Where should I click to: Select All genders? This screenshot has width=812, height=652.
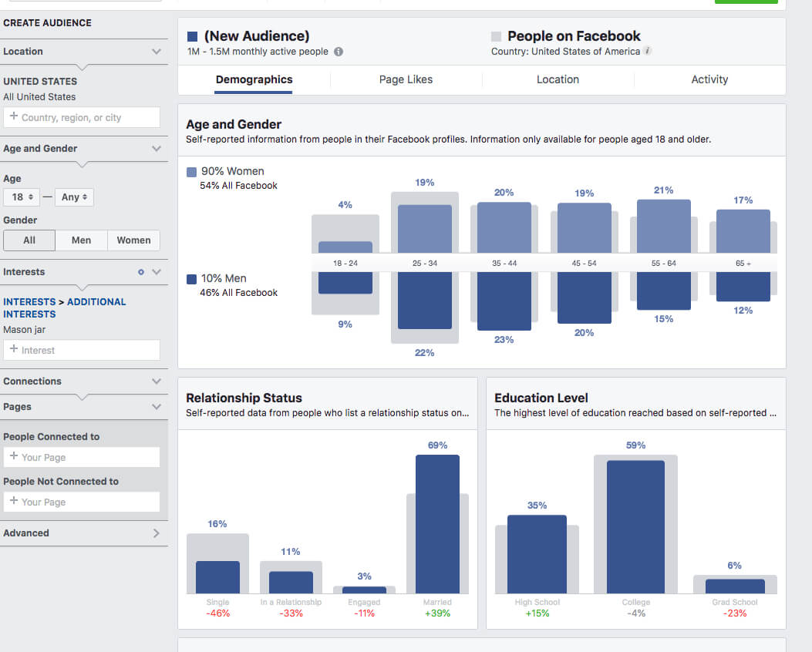coord(29,240)
